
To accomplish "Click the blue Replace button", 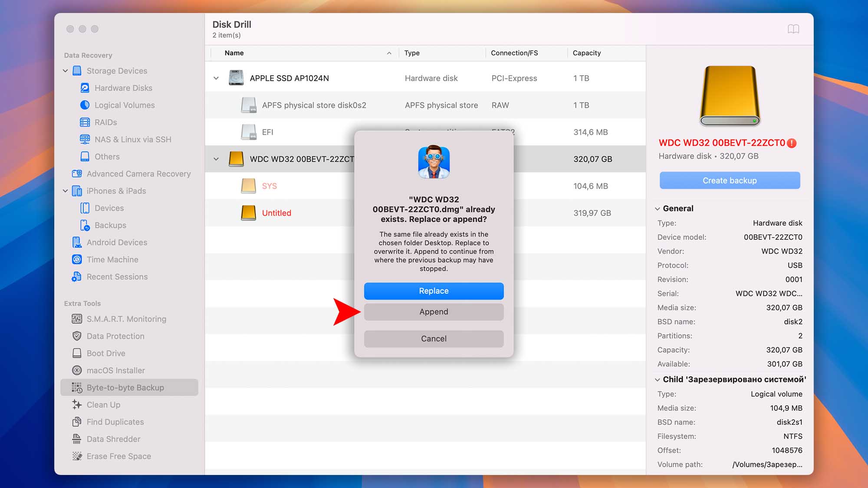I will 434,291.
